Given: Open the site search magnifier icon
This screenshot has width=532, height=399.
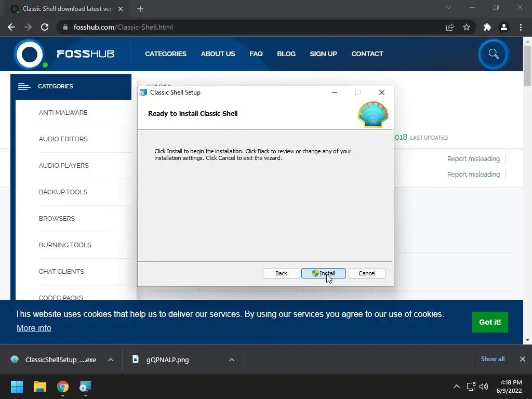Looking at the screenshot, I should pos(494,54).
